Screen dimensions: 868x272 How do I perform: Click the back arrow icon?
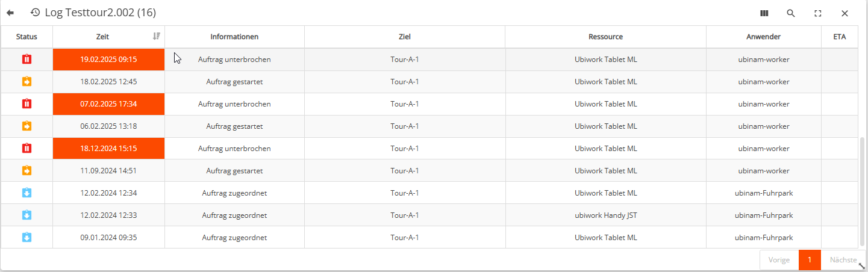[10, 13]
